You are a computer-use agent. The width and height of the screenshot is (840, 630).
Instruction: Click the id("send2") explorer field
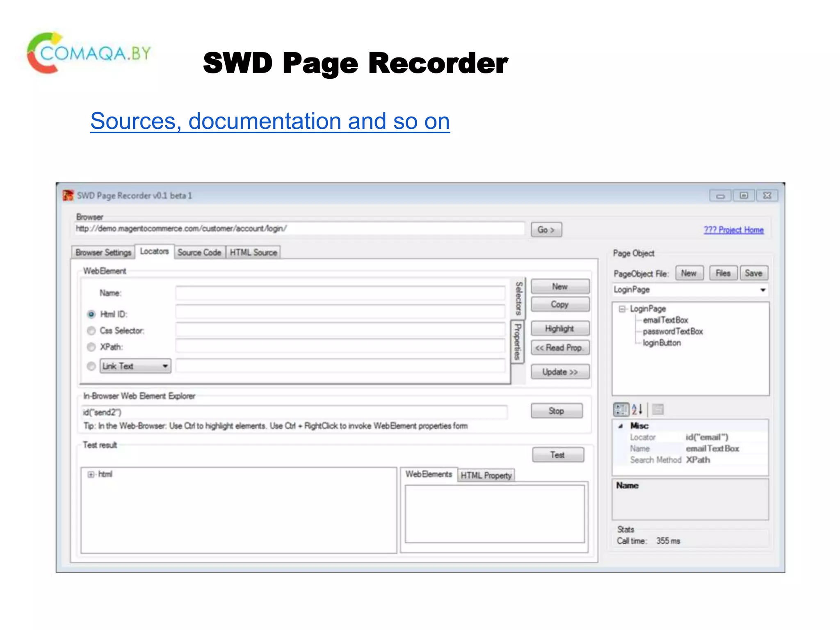point(294,412)
